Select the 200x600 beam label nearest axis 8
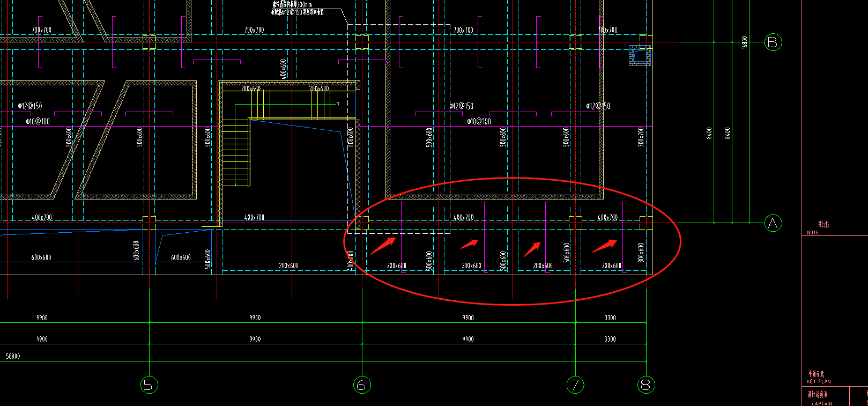The width and height of the screenshot is (868, 406). point(611,265)
